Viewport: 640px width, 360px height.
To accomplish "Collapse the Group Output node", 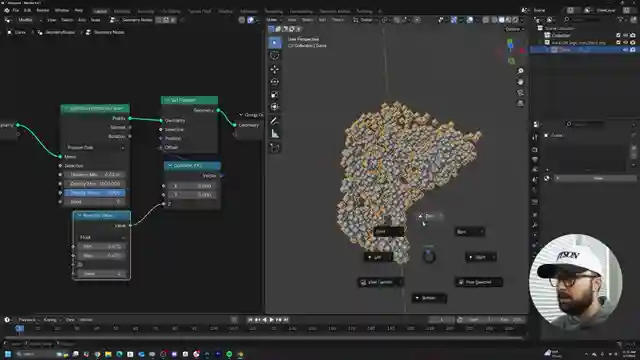I will [241, 115].
